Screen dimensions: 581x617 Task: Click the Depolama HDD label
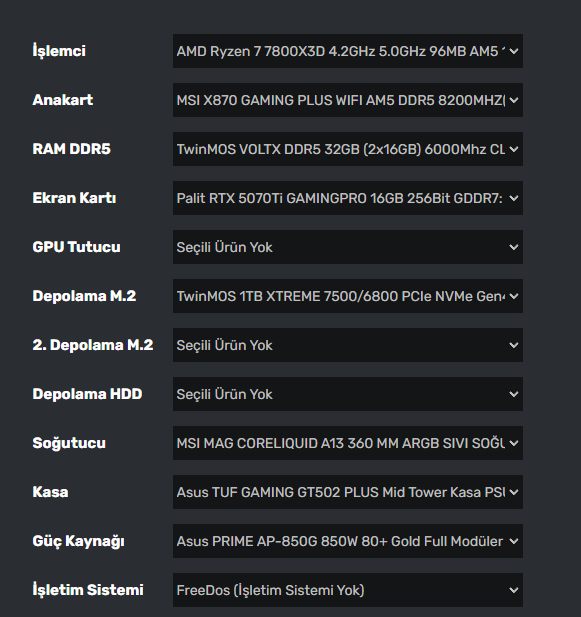click(x=87, y=394)
